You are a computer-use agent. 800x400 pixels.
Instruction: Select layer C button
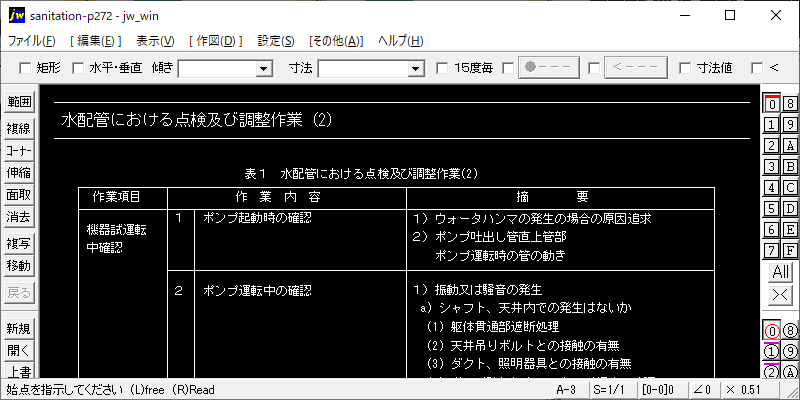tap(790, 188)
